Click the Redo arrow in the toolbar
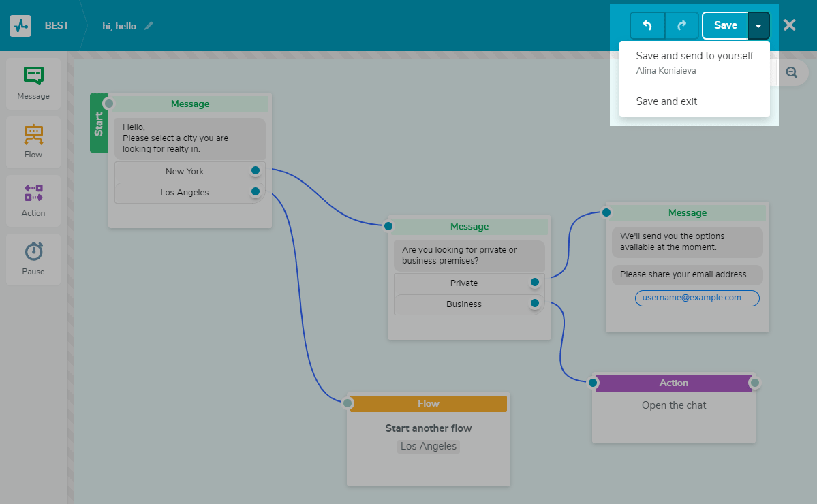The height and width of the screenshot is (504, 817). click(682, 25)
